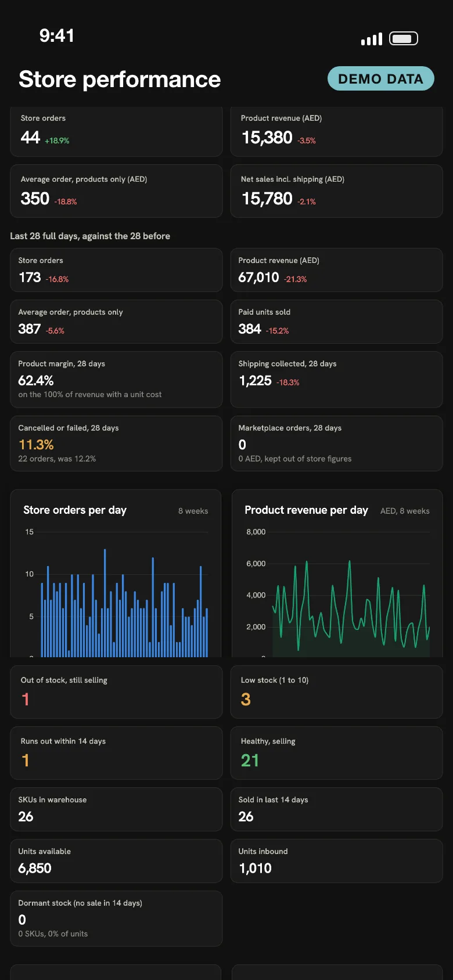Open the Store orders per day chart
This screenshot has height=980, width=453.
[x=116, y=574]
